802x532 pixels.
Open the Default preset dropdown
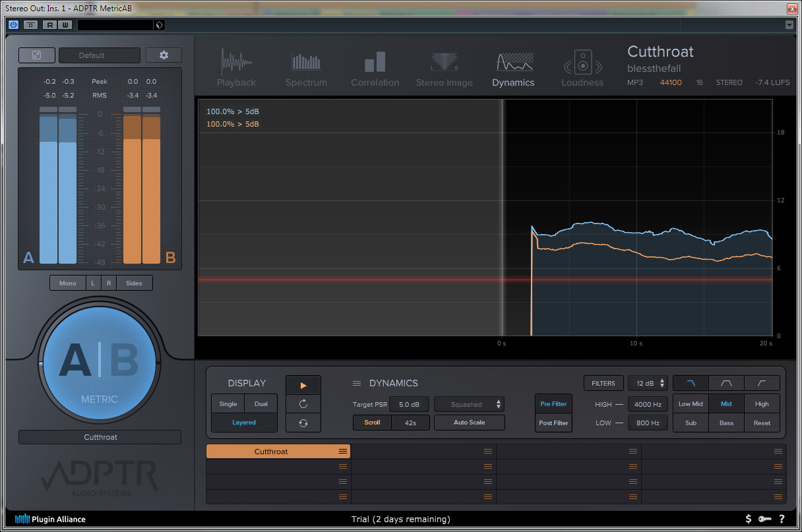pos(100,55)
